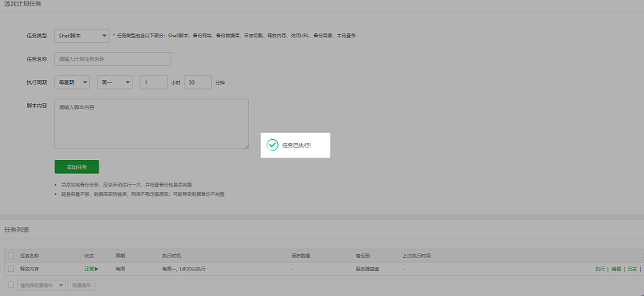This screenshot has height=296, width=644.
Task: Click the 编辑 link for 释放内存
Action: coord(615,269)
